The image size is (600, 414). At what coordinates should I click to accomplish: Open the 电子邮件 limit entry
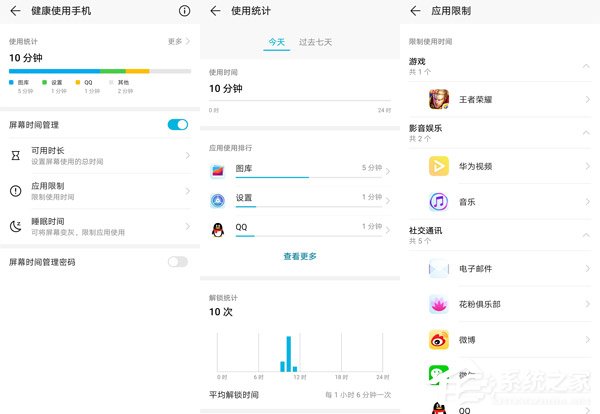pyautogui.click(x=500, y=269)
